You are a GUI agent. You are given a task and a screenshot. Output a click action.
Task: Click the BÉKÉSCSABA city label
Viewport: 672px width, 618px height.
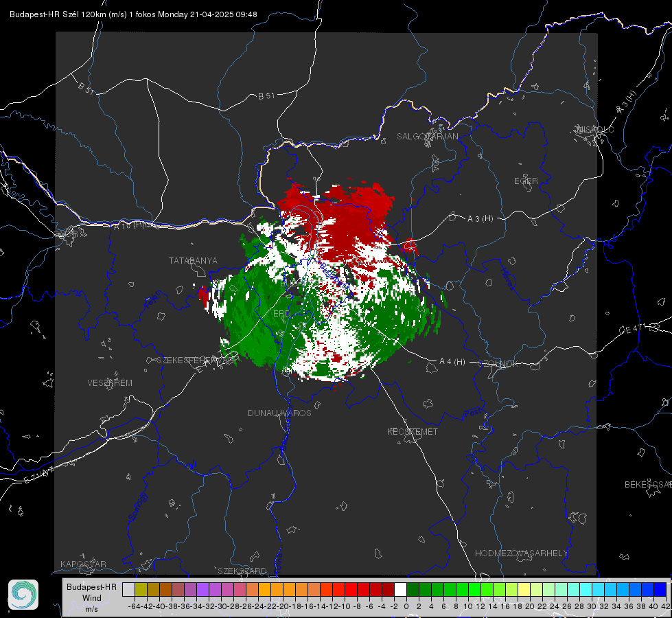(x=648, y=484)
